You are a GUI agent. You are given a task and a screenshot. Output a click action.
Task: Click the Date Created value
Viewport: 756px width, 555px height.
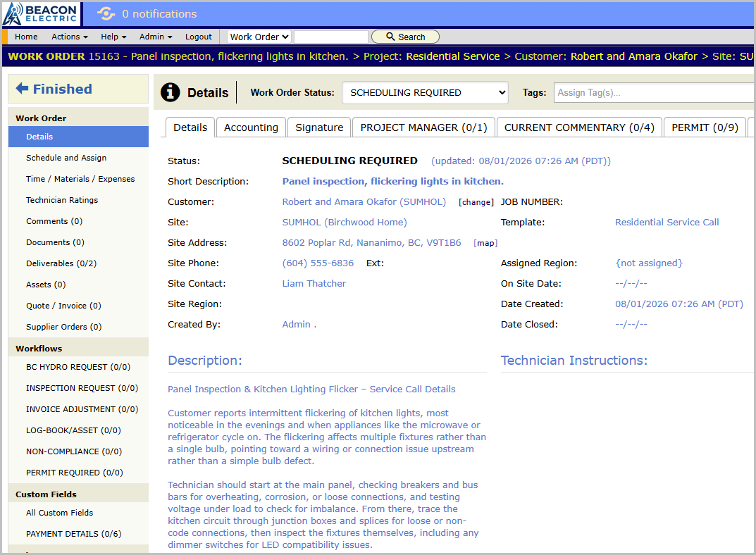click(679, 304)
